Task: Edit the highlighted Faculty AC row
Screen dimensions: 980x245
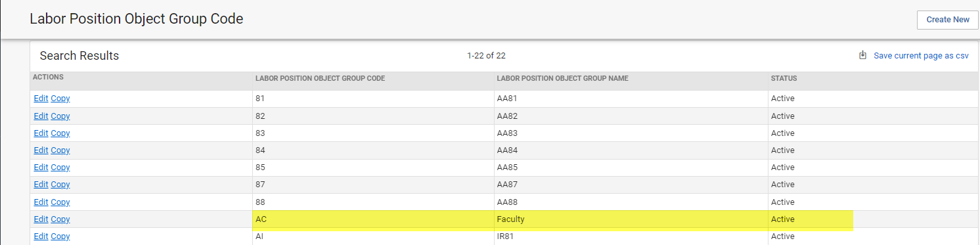Action: [x=41, y=219]
